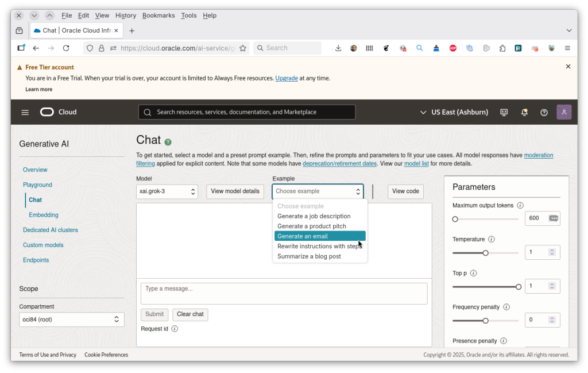Screen dimensions: 588x373
Task: Adjust the Temperature value stepper
Action: [552, 252]
